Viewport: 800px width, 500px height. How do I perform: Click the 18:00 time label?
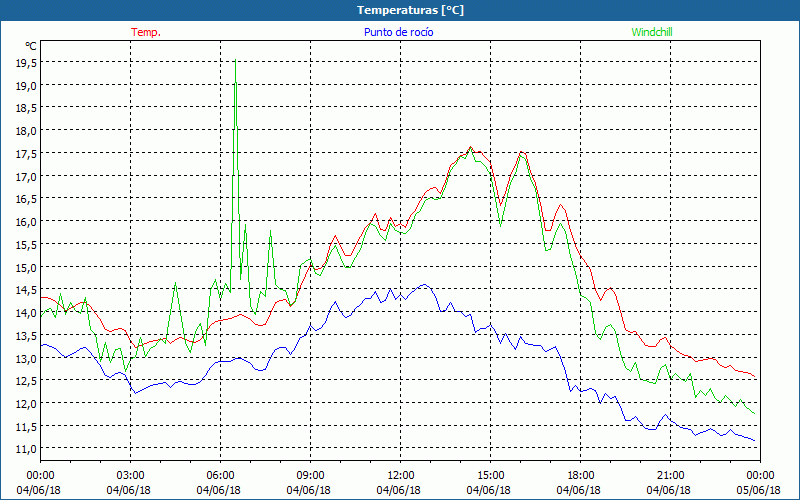581,476
